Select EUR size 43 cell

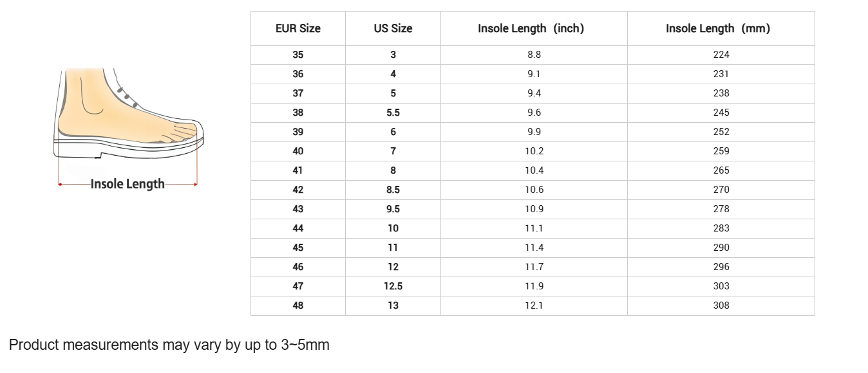pos(298,209)
